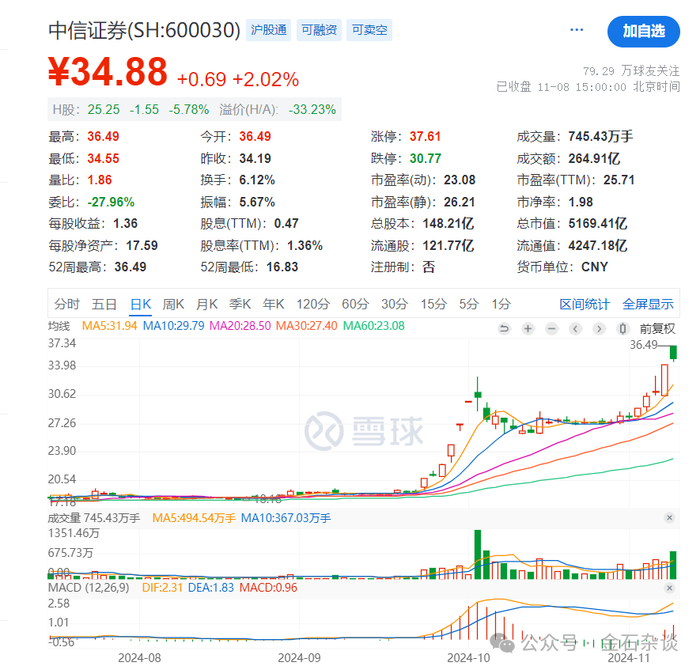Switch to 15分 interval
This screenshot has width=700, height=670.
coord(433,304)
